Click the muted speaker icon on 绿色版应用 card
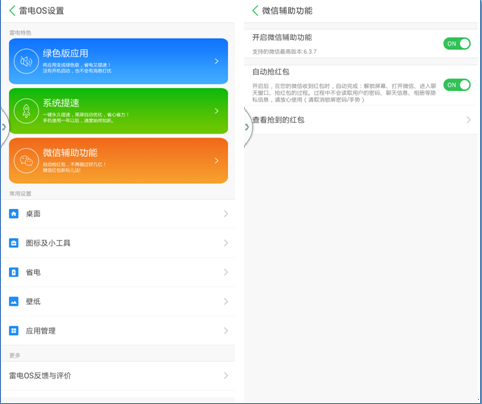 26,61
